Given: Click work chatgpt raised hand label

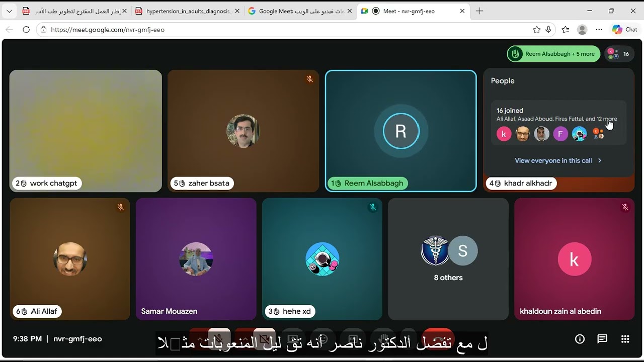Looking at the screenshot, I should point(46,184).
